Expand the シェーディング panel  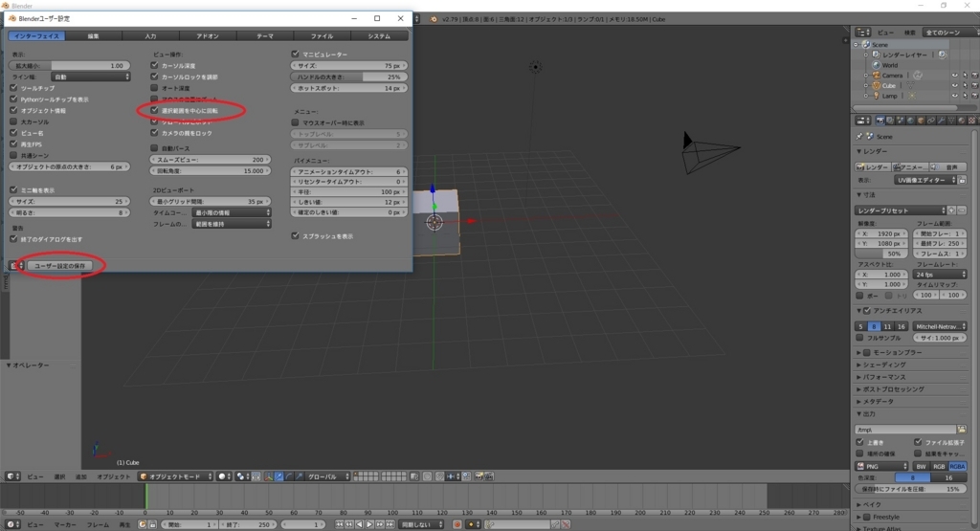(x=883, y=365)
